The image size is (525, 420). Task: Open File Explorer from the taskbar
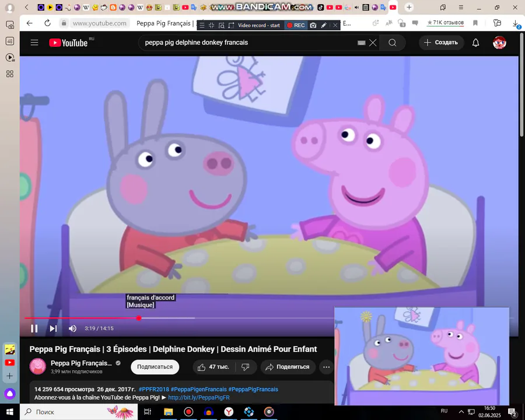pos(168,412)
